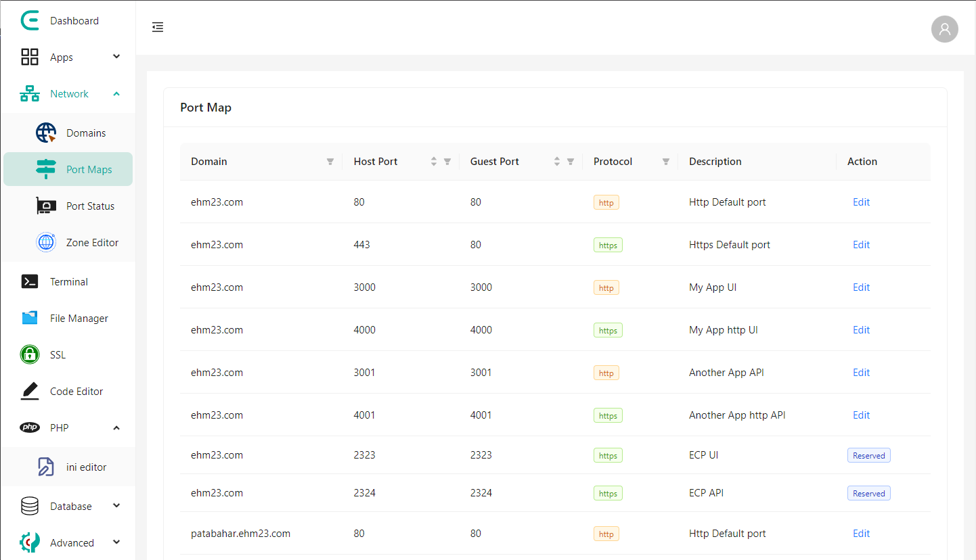Open the SSL padlock icon
The height and width of the screenshot is (560, 976).
pos(30,354)
